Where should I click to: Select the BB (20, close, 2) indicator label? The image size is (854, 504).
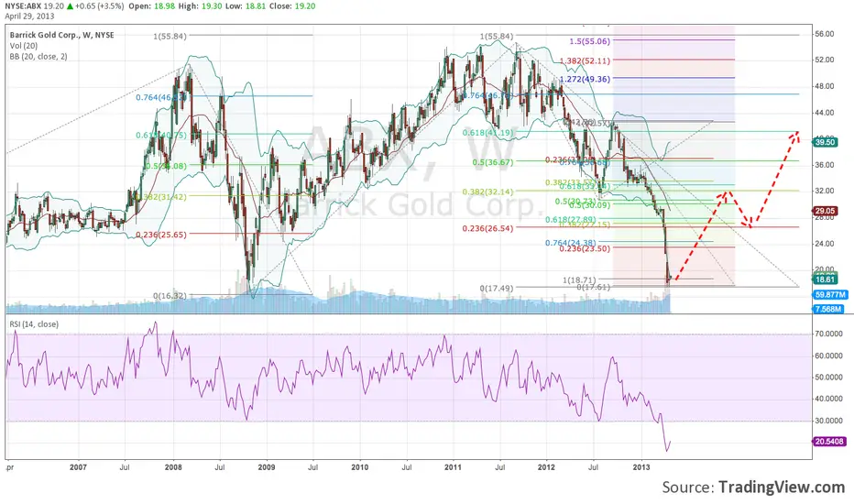click(38, 57)
